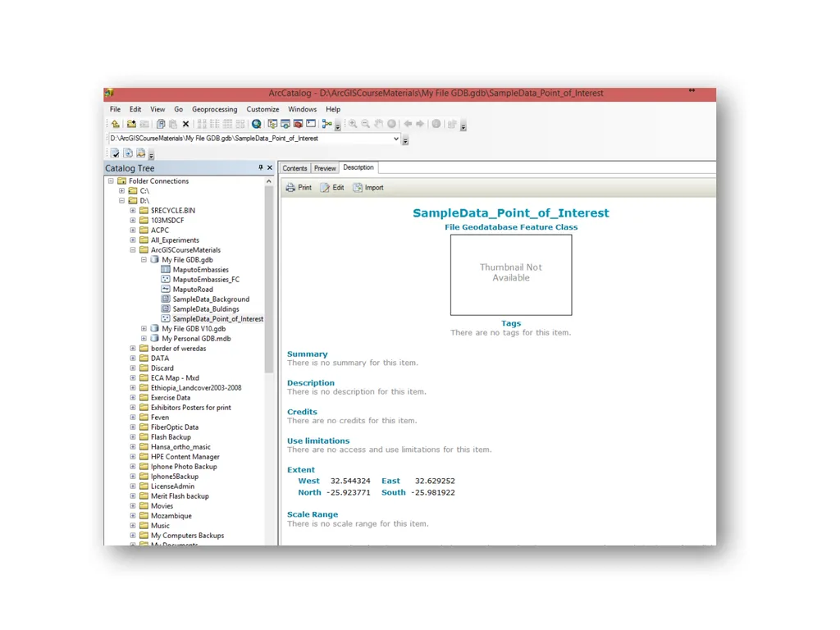Click the Edit metadata button
The height and width of the screenshot is (630, 840).
point(332,188)
